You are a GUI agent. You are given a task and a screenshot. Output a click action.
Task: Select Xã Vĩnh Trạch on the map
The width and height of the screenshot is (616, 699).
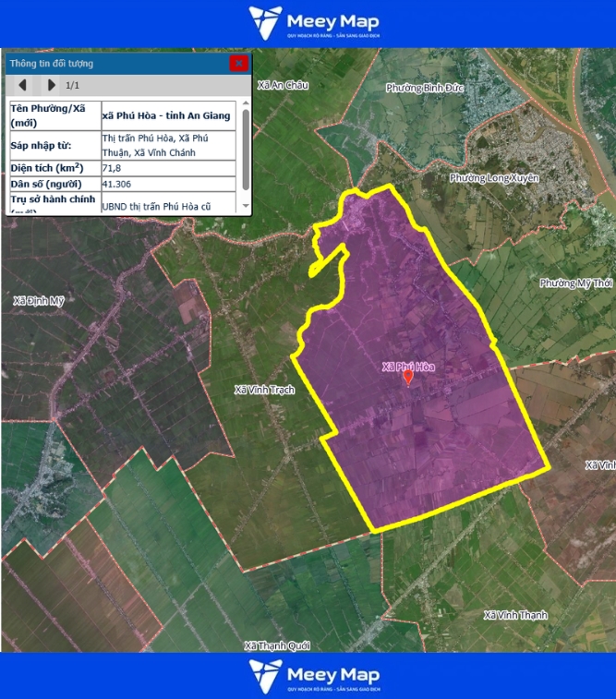264,390
